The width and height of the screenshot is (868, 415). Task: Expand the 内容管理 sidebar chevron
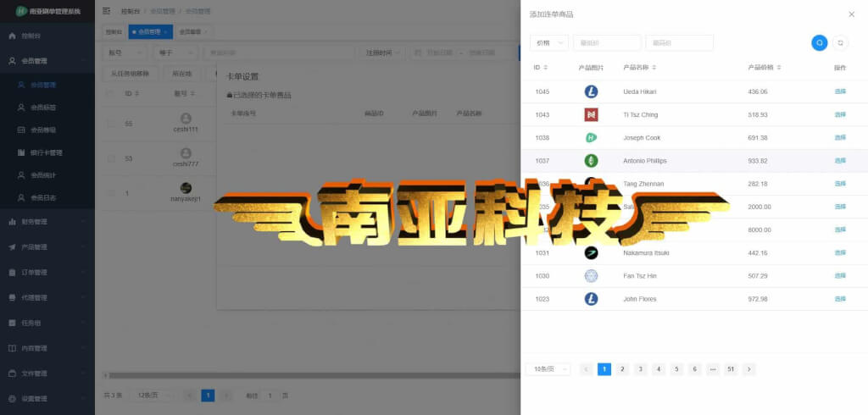pyautogui.click(x=83, y=348)
